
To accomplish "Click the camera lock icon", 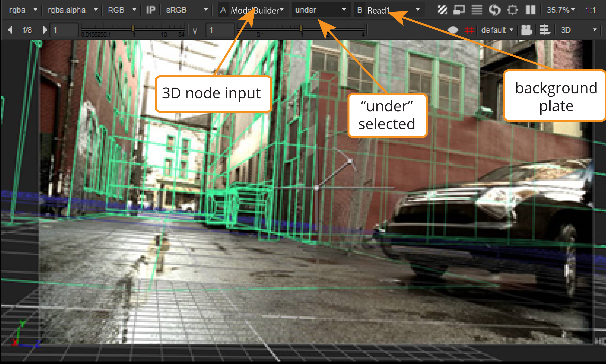I will pyautogui.click(x=526, y=30).
